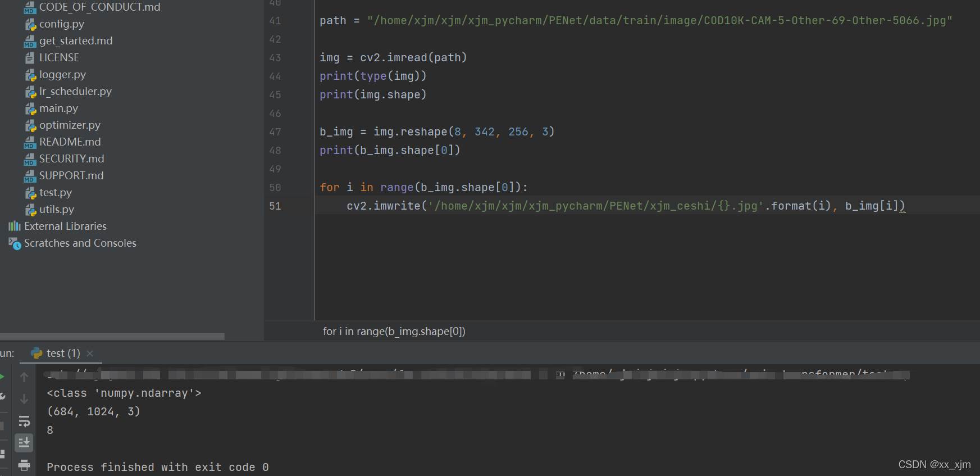Close the test (1) run tab

click(90, 353)
